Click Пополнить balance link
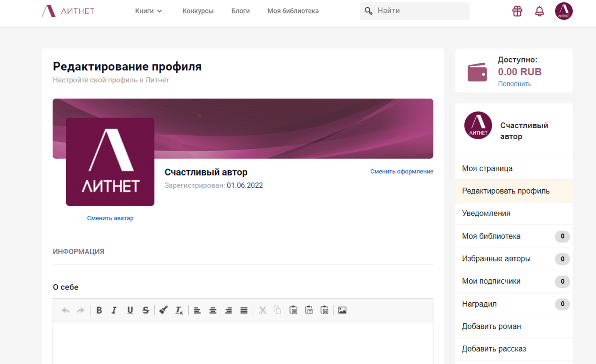The height and width of the screenshot is (364, 596). (514, 84)
